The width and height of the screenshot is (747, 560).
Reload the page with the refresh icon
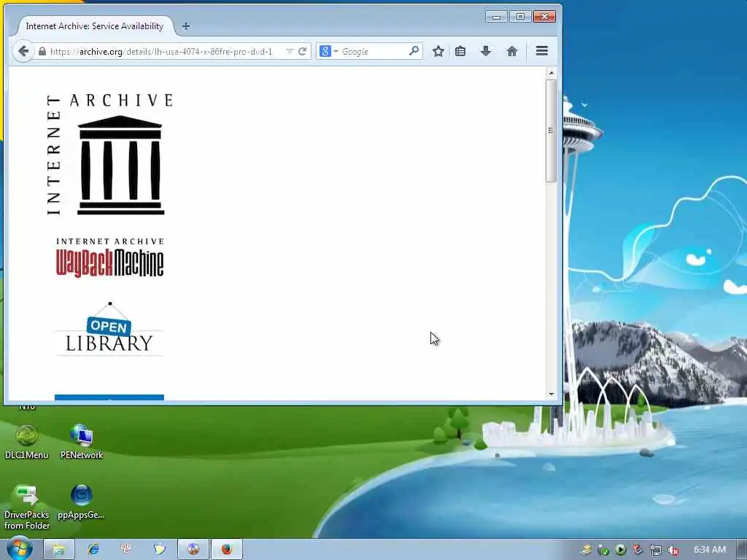(x=302, y=52)
